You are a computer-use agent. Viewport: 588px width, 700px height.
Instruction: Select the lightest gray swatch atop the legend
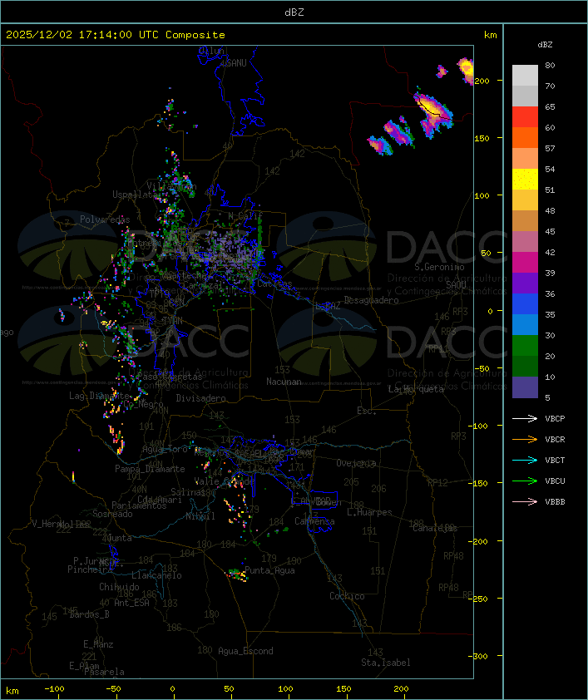525,76
